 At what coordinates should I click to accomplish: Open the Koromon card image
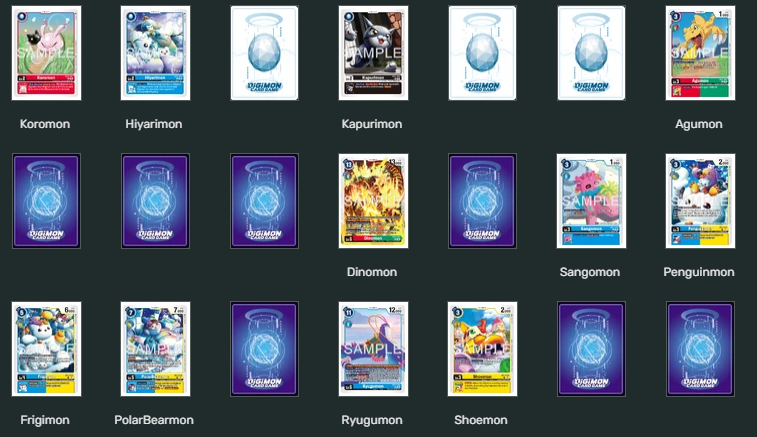click(x=46, y=53)
